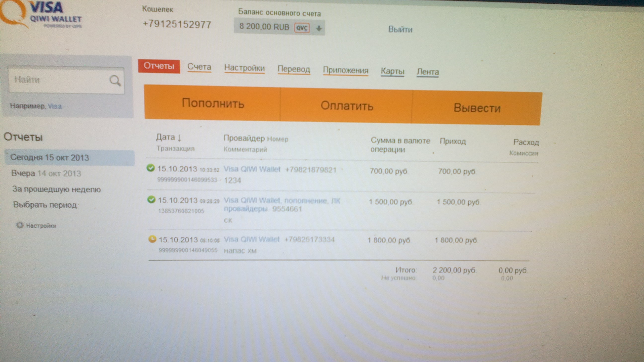Click the comment 1234
Screen dimensions: 644x362
click(232, 180)
